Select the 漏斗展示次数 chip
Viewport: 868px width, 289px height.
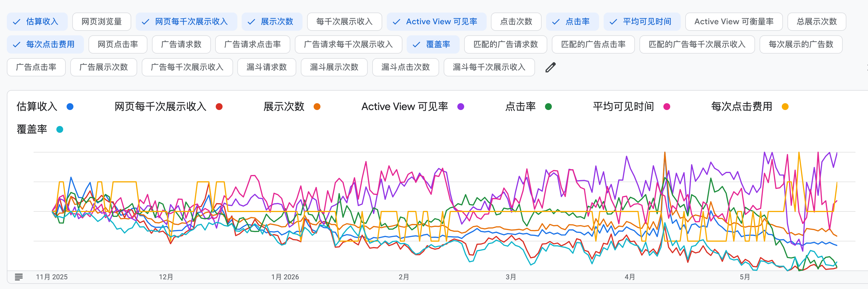tap(334, 67)
